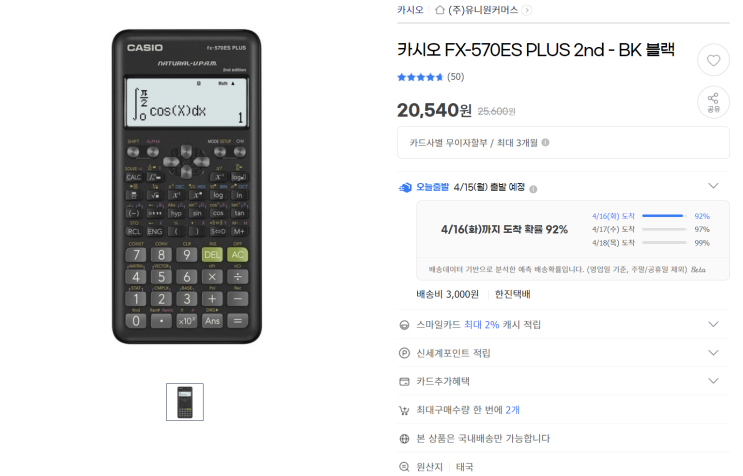Click the home icon beside seller name
Screen dimensions: 743x476
click(440, 9)
